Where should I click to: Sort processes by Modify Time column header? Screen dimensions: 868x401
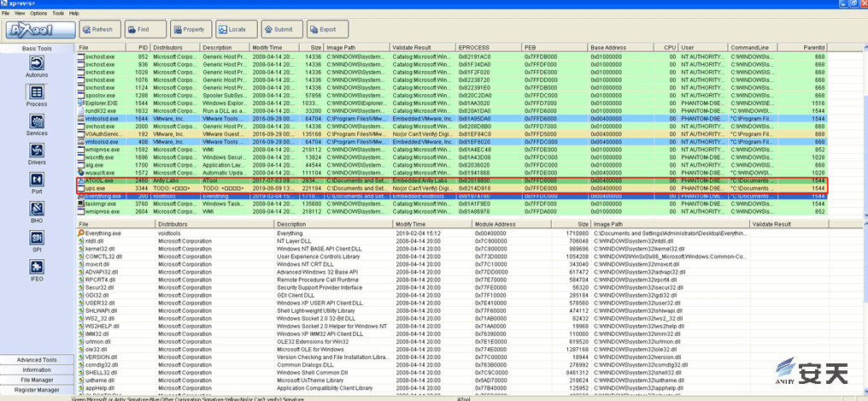pos(274,48)
